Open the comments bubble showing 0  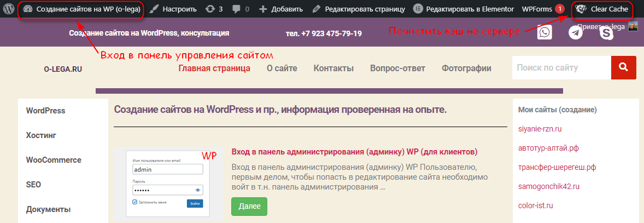(240, 9)
